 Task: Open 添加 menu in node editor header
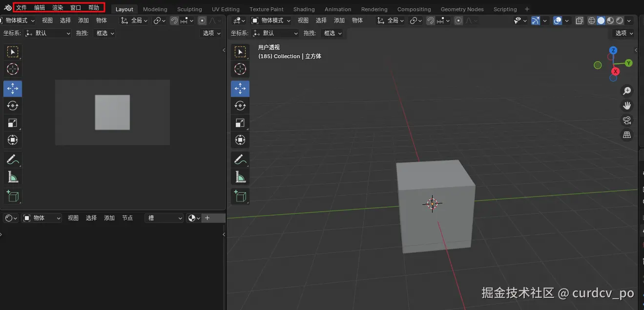pos(109,218)
